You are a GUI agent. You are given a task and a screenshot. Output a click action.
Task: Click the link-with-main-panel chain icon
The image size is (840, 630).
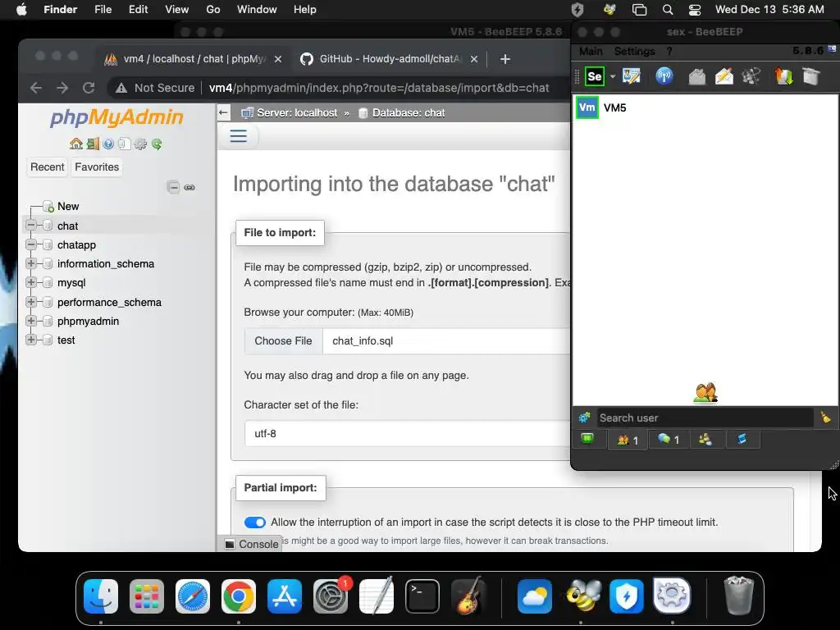click(189, 187)
